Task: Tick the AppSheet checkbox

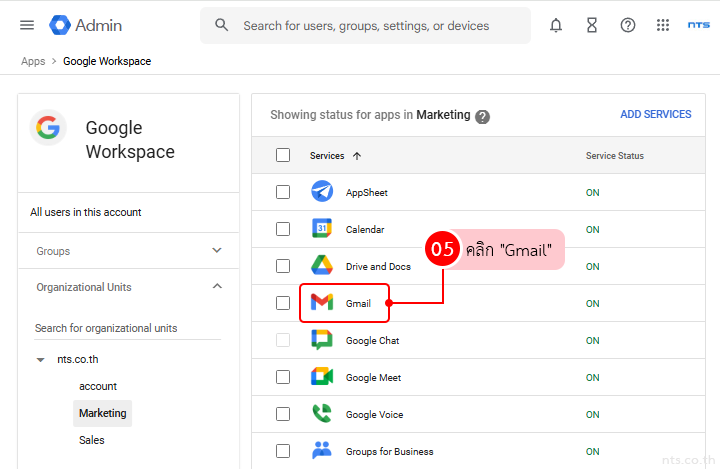Action: pos(283,192)
